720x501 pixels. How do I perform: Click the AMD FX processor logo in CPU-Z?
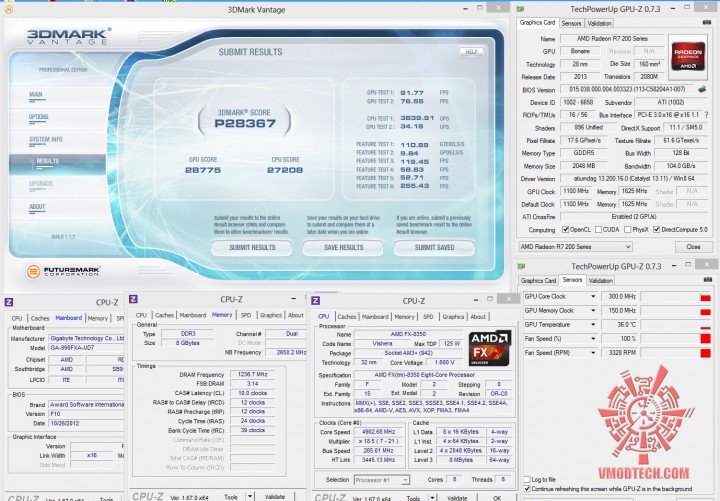tap(489, 347)
